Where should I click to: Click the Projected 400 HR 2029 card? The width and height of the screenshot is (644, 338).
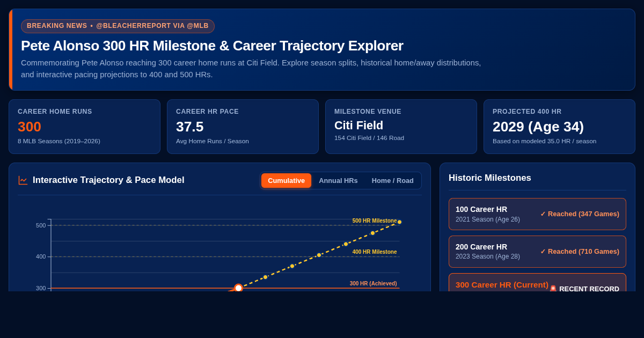click(x=559, y=127)
